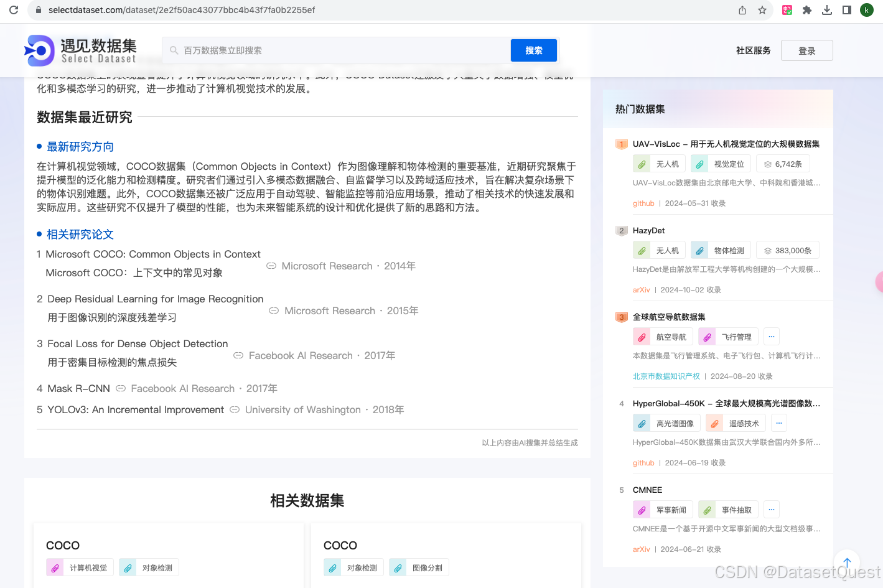Click the 最新研究方向 heading
Screen dimensions: 883x588
tap(80, 147)
